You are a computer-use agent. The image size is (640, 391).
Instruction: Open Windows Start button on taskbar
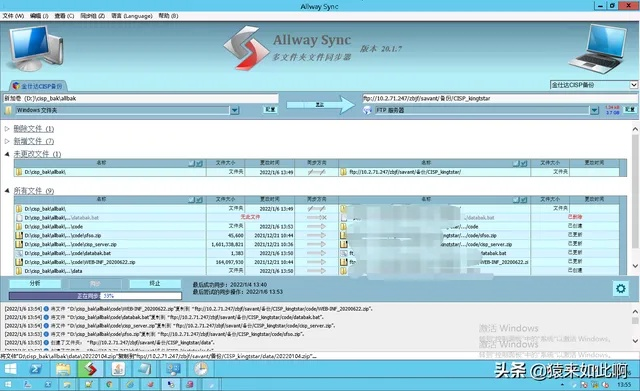pyautogui.click(x=10, y=369)
